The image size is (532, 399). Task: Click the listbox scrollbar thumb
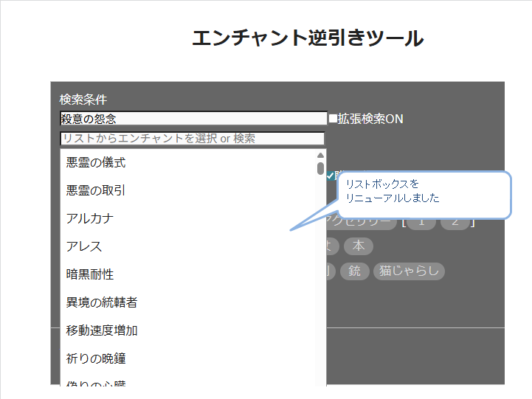[x=320, y=168]
